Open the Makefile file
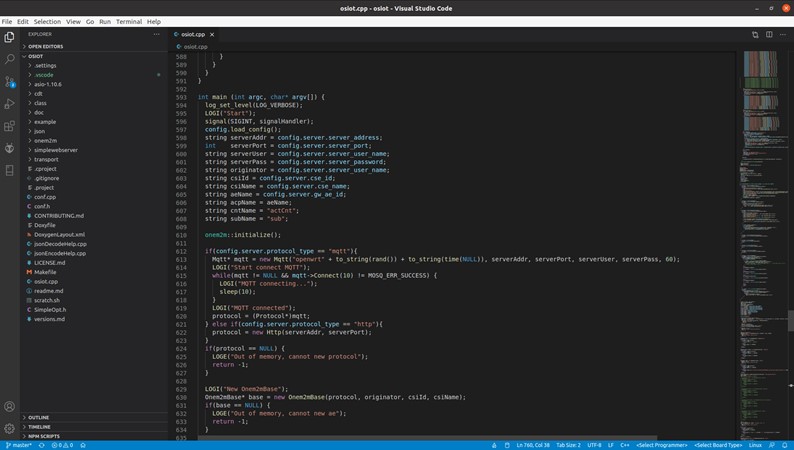The width and height of the screenshot is (794, 450). tap(94, 272)
